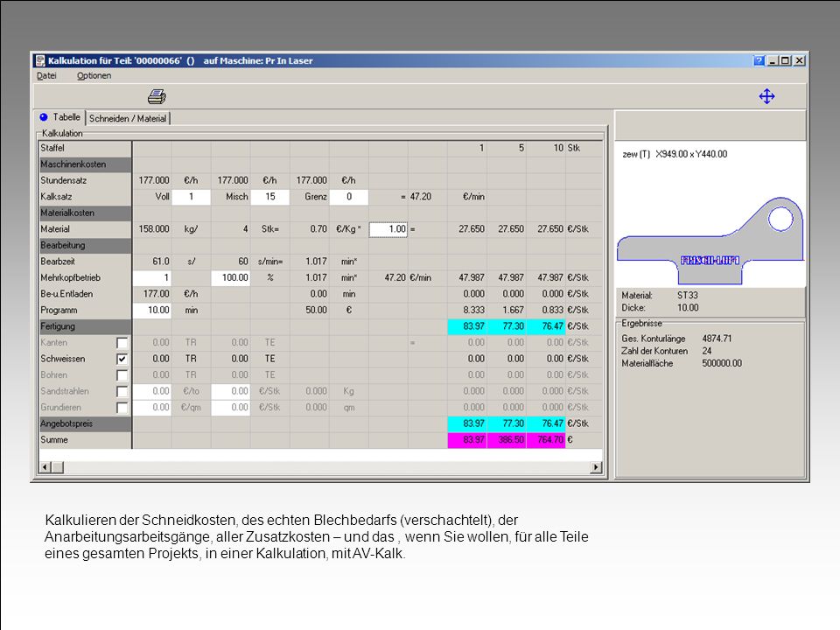Viewport: 840px width, 630px height.
Task: Click the magenta Summe cell showing 764.70
Action: (x=546, y=440)
